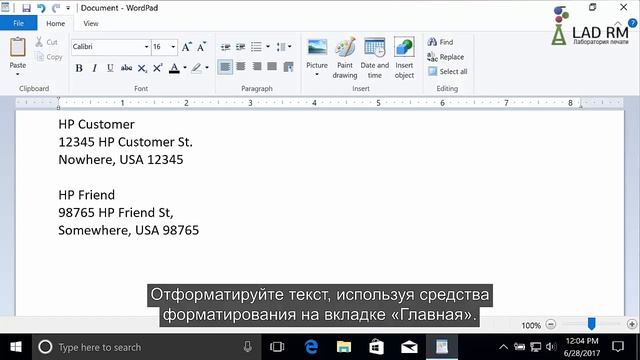The width and height of the screenshot is (640, 360).
Task: Apply the text color A button
Action: coord(174,68)
